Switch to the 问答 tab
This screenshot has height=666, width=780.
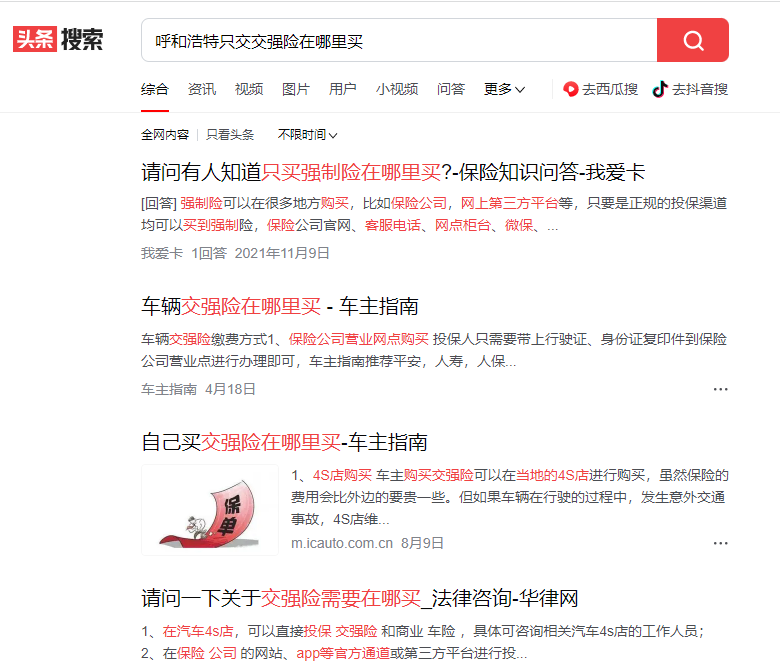click(x=451, y=89)
